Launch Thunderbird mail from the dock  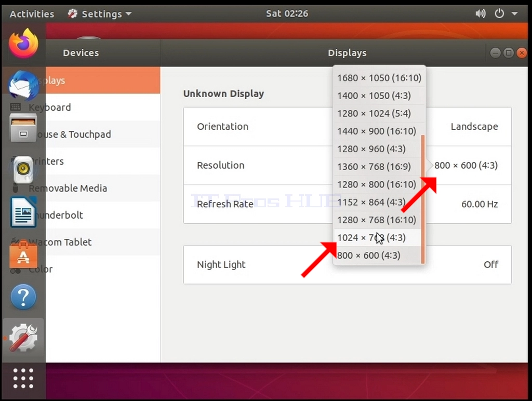coord(23,85)
